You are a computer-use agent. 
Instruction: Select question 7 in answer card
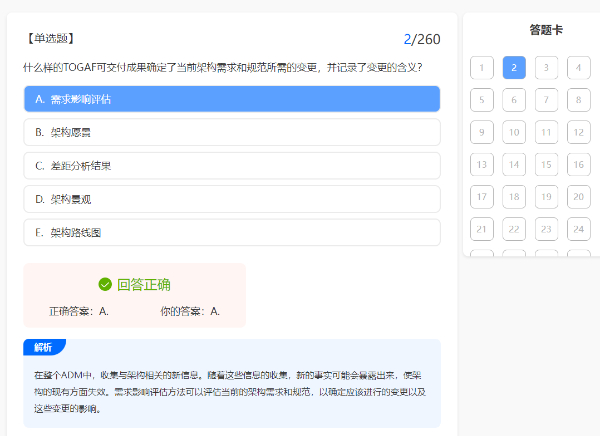coord(546,100)
